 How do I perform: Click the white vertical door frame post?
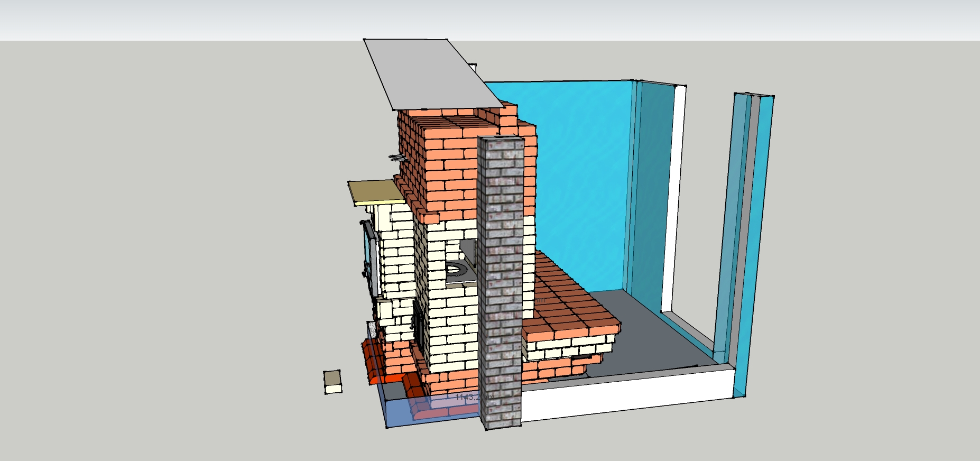674,201
